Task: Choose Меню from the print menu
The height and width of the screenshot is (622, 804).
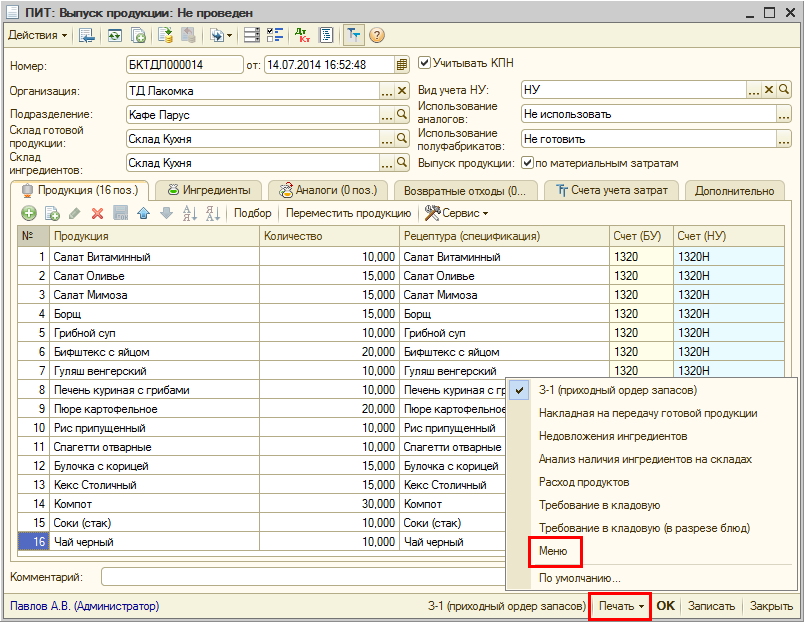Action: click(x=553, y=551)
